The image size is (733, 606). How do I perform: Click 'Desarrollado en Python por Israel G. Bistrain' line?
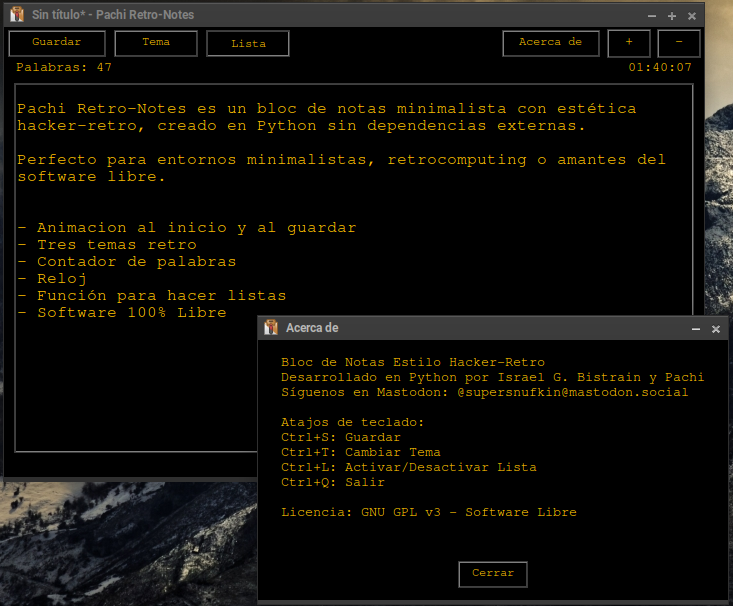pyautogui.click(x=492, y=377)
